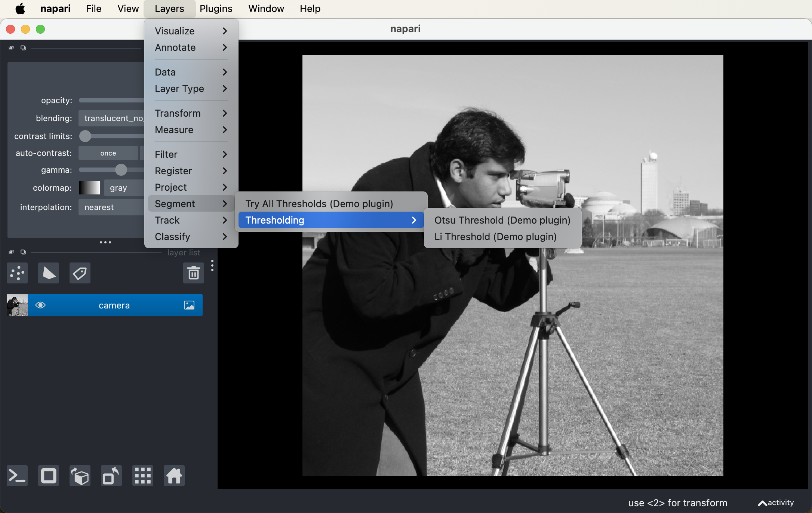Hide the camera layer via its eye icon
812x513 pixels.
click(x=40, y=305)
